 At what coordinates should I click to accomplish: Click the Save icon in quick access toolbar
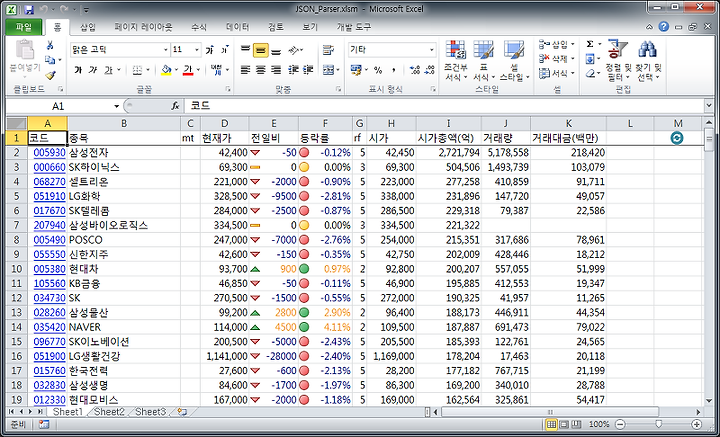click(29, 9)
